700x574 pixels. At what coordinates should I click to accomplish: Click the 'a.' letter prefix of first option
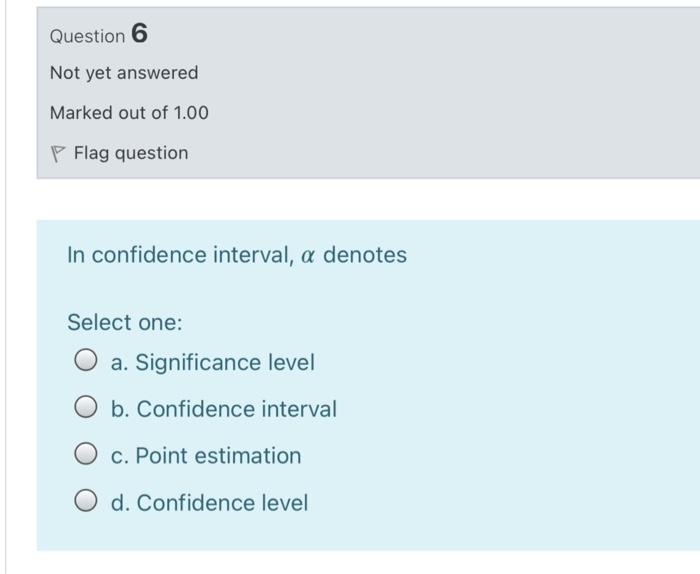pos(120,362)
